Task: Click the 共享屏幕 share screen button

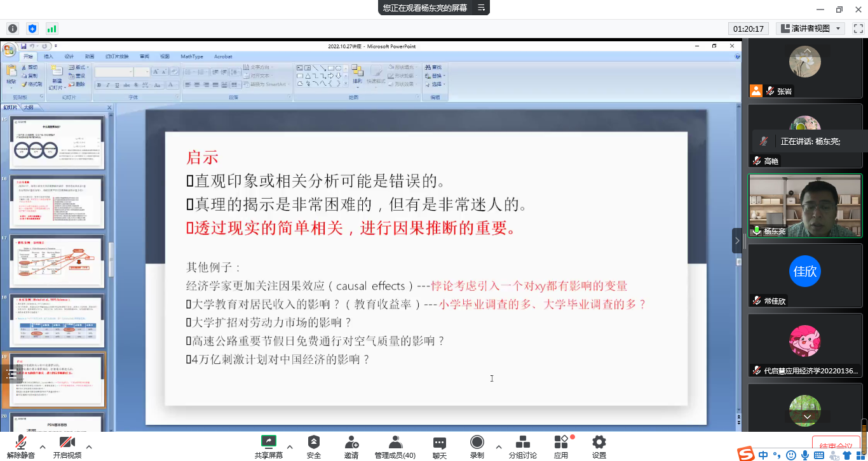Action: 269,446
